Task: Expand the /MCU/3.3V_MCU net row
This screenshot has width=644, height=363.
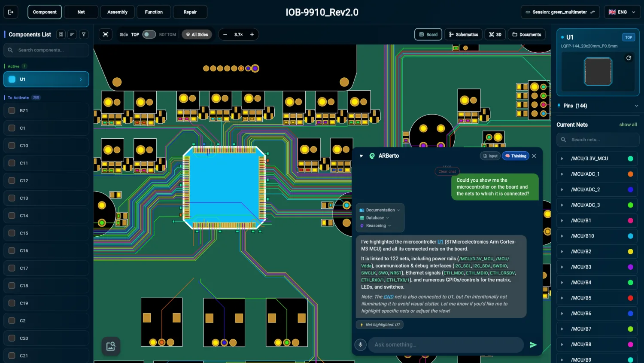Action: click(x=562, y=159)
